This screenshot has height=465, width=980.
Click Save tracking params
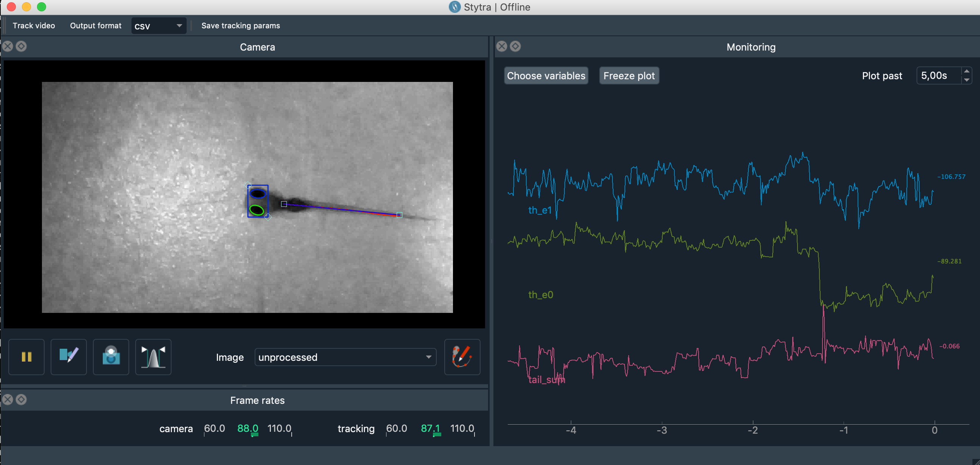point(240,25)
